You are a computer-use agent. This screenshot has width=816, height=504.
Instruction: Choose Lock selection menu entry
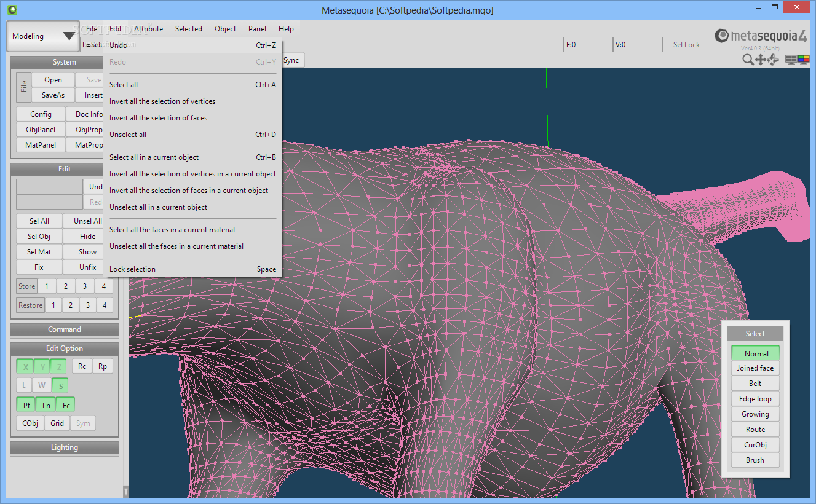(193, 269)
